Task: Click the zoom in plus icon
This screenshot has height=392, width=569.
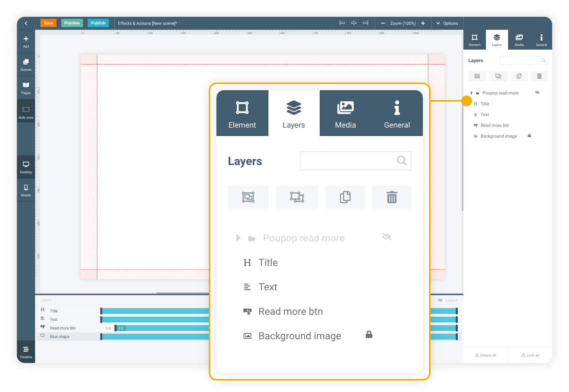Action: pos(423,23)
